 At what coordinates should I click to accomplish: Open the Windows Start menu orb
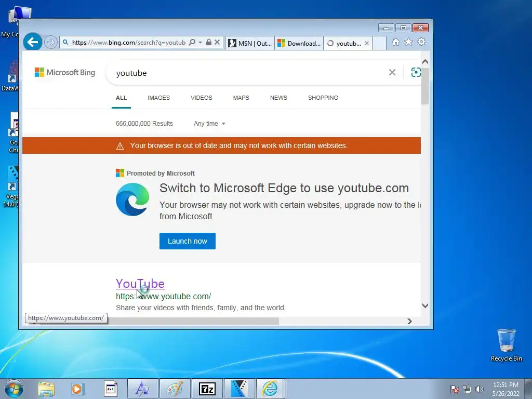pos(14,389)
